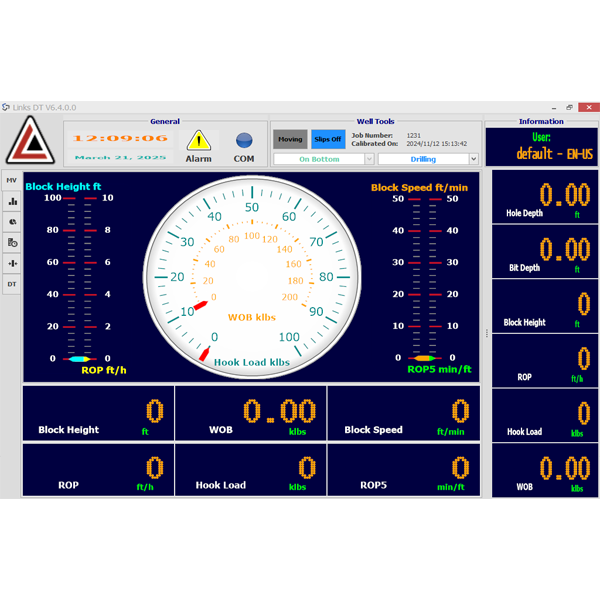Click the red Hook Load dial needle
Image resolution: width=600 pixels, height=600 pixels.
(x=205, y=354)
